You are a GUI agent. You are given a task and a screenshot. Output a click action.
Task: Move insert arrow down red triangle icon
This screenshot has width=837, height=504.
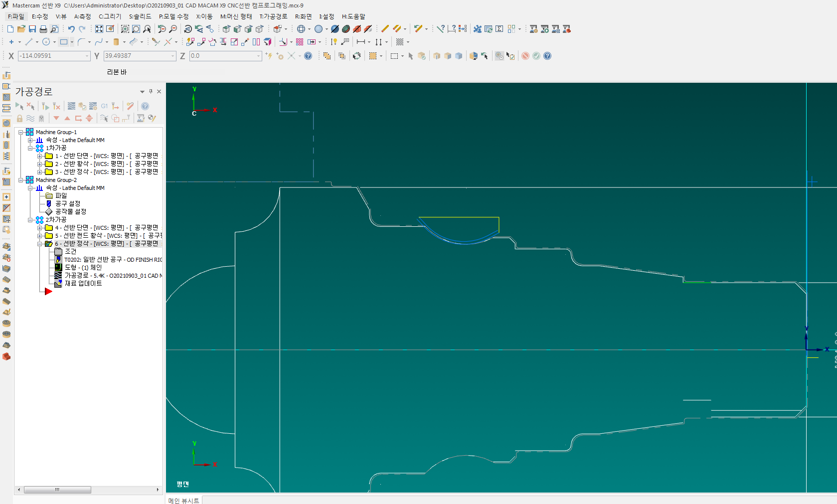[x=56, y=118]
